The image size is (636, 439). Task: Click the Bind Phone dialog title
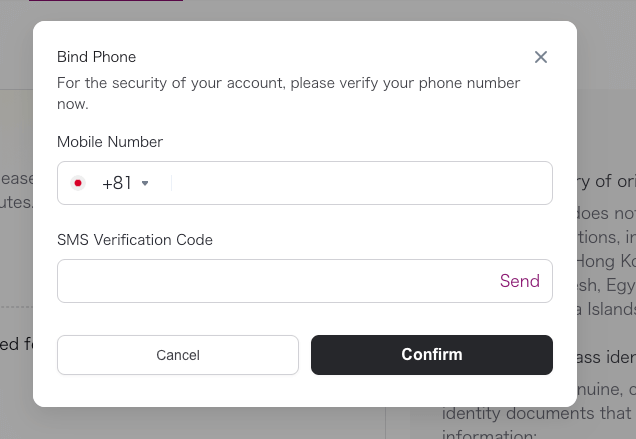point(96,57)
